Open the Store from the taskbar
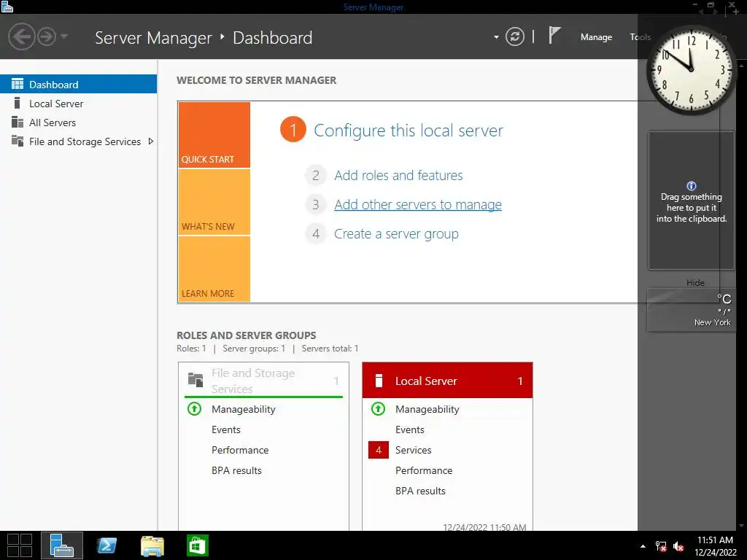 click(198, 545)
